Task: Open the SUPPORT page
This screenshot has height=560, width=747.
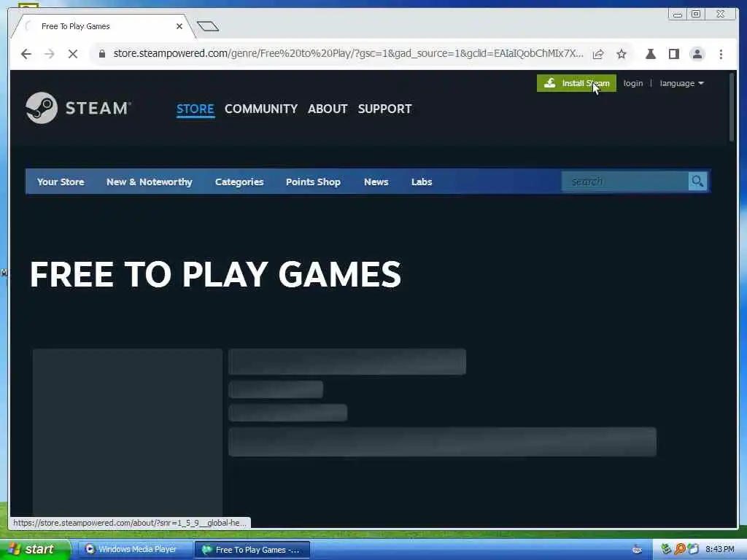Action: (x=385, y=109)
